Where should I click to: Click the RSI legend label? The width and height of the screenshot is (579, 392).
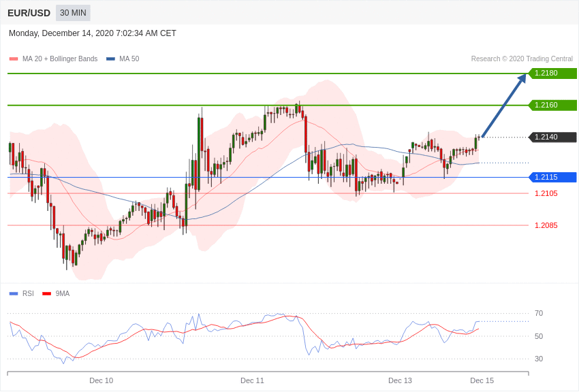tap(28, 294)
